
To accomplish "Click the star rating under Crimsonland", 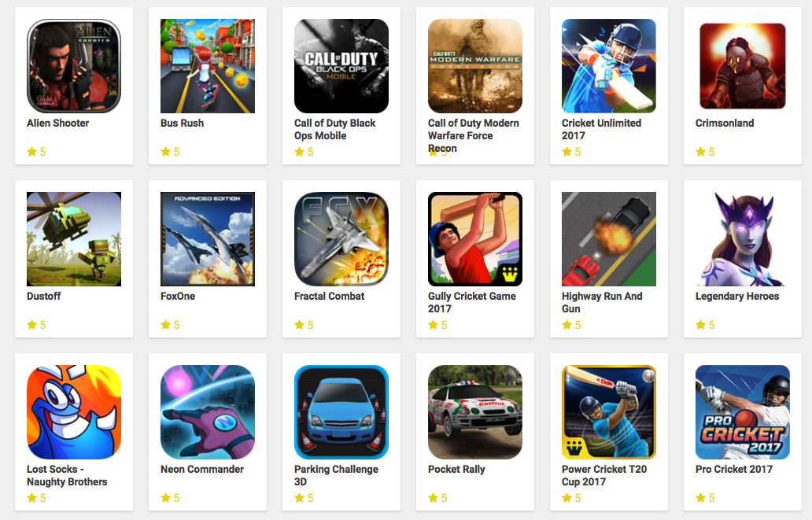I will click(705, 152).
